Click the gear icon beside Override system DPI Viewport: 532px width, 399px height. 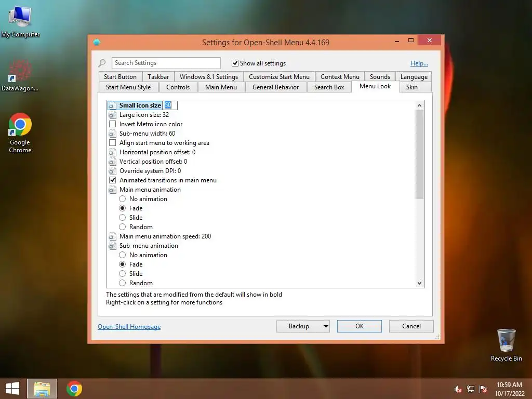coord(112,171)
